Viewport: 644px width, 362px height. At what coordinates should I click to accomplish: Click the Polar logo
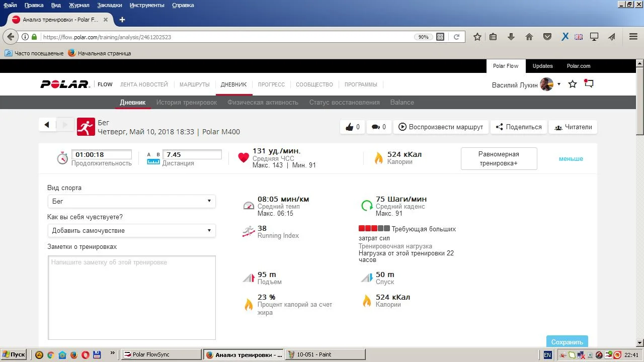pyautogui.click(x=65, y=84)
